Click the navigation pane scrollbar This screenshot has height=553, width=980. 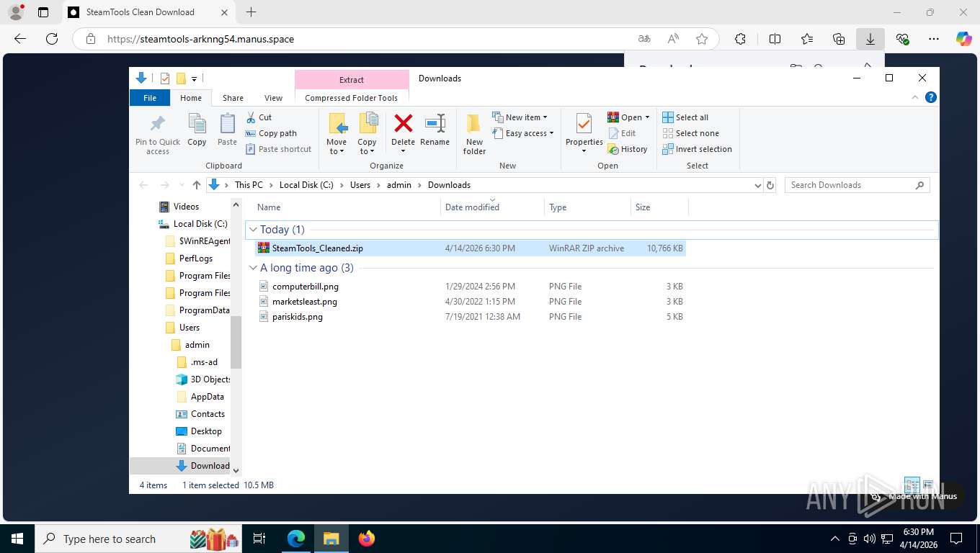click(236, 343)
